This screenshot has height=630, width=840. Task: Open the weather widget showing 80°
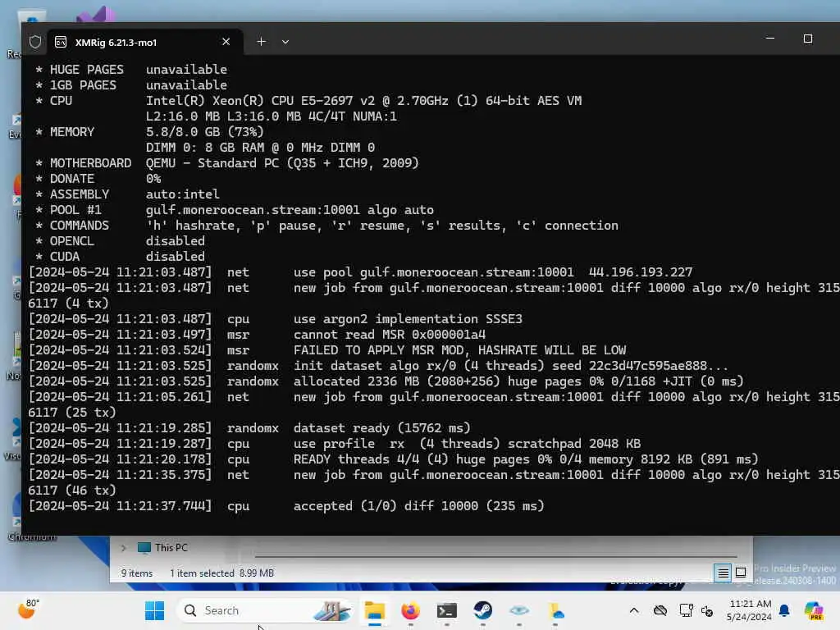(x=29, y=609)
